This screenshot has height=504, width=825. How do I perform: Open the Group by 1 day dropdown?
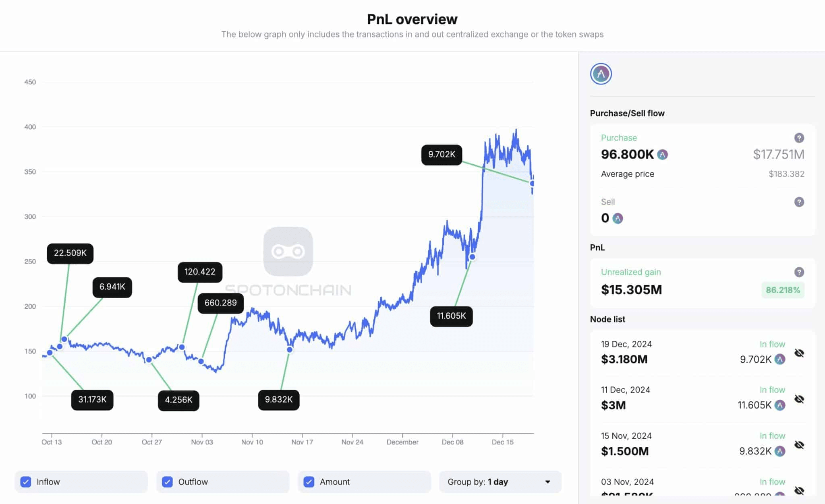500,482
